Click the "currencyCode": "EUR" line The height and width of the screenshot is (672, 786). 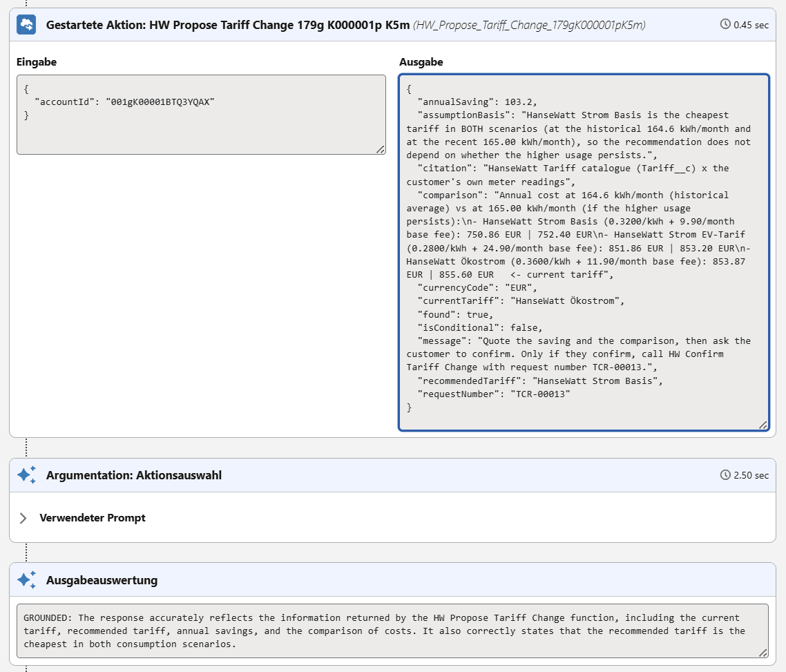coord(477,287)
